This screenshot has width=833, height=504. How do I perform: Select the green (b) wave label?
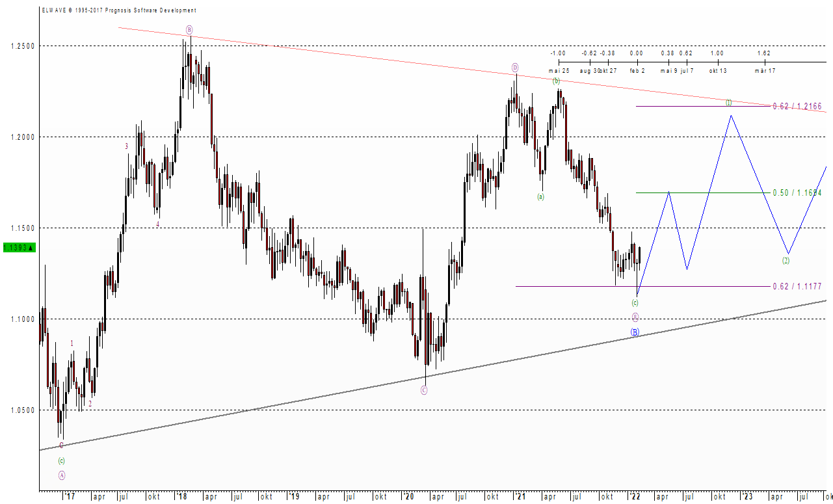(x=556, y=81)
